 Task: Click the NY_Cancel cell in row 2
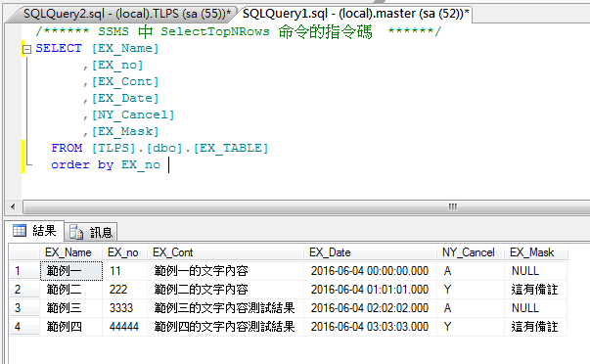click(x=471, y=290)
